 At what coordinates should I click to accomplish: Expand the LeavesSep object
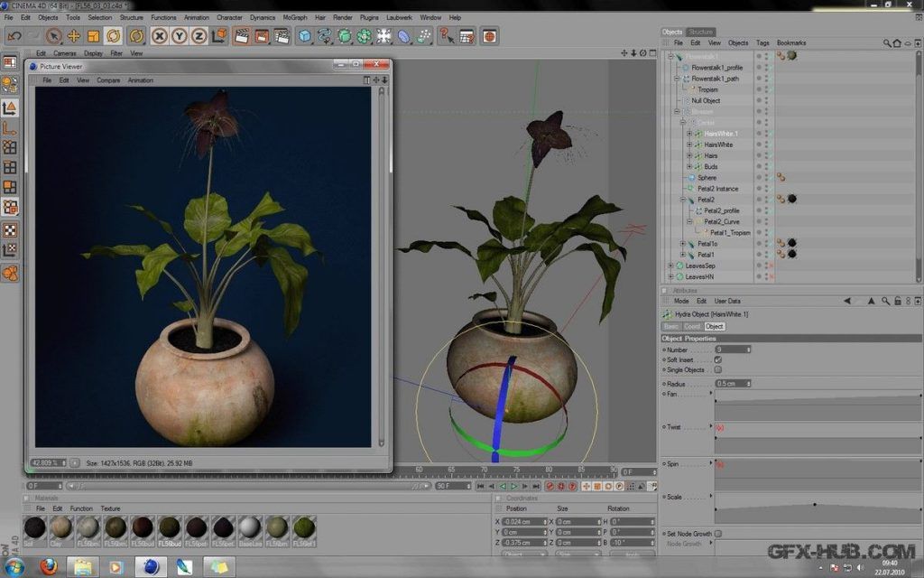[x=670, y=266]
